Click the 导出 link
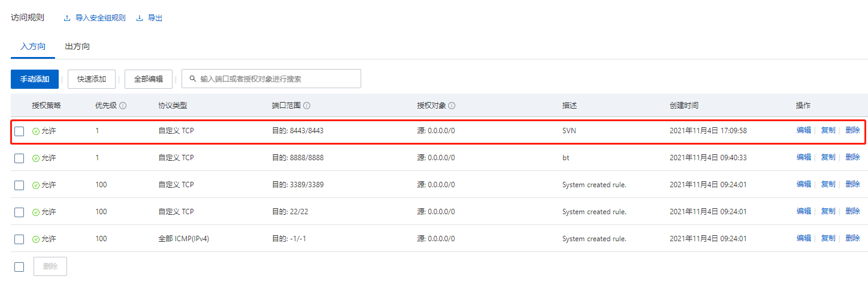 point(155,18)
